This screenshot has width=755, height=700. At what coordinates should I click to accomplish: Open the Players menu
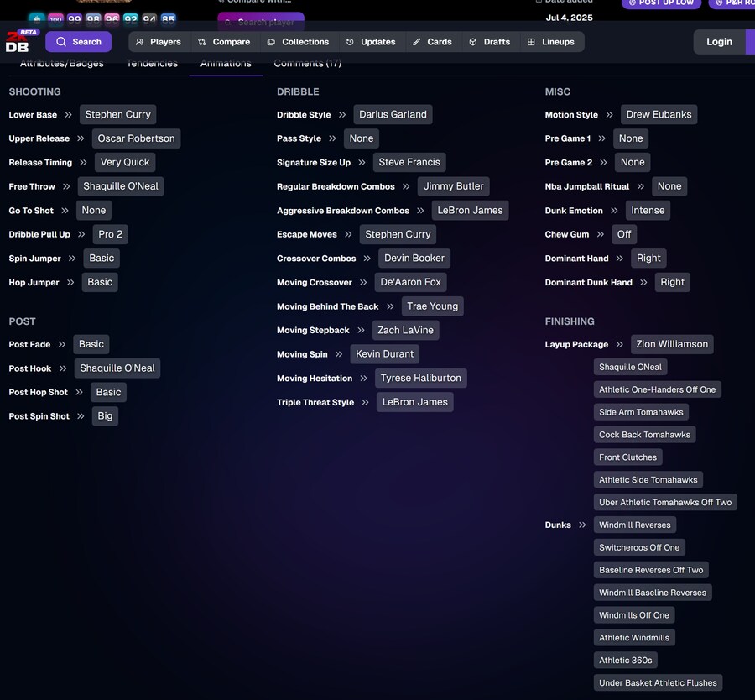click(159, 42)
